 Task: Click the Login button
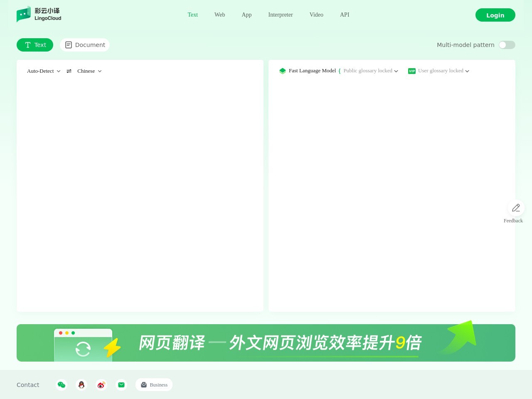495,15
